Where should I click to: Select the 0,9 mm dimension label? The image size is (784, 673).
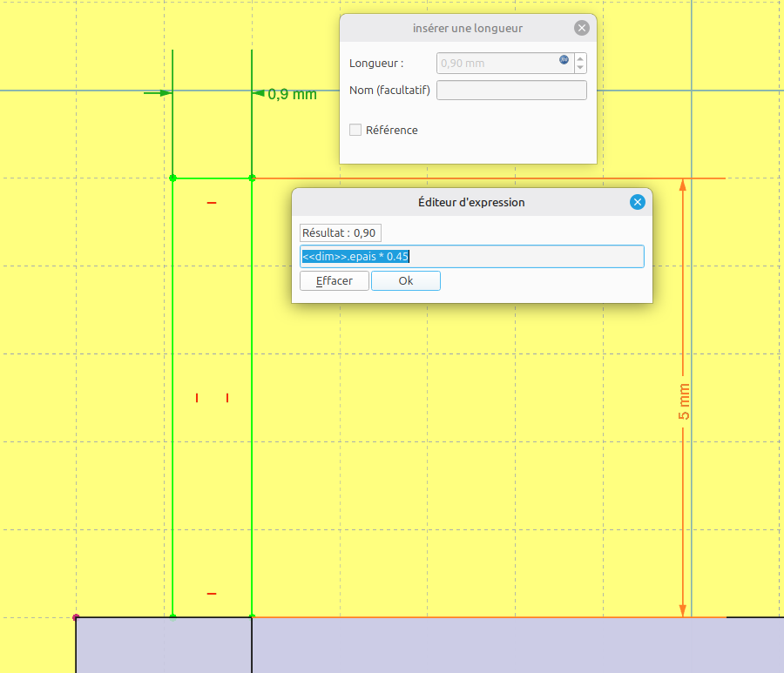tap(292, 94)
